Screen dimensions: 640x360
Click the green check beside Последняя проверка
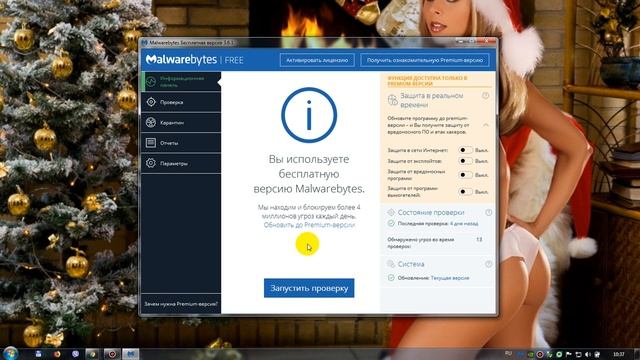pyautogui.click(x=391, y=224)
